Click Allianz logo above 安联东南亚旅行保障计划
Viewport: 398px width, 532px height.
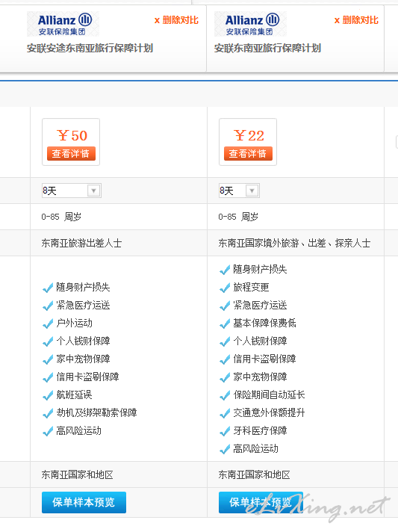point(251,24)
